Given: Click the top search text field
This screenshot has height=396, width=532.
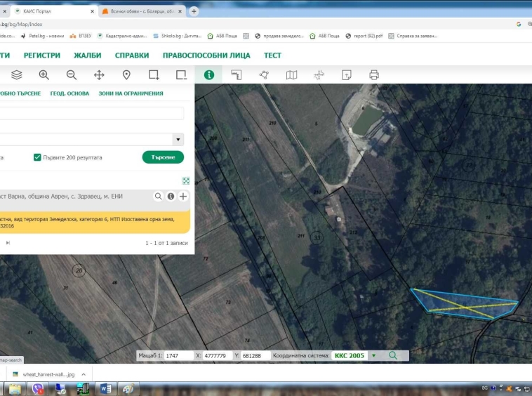Looking at the screenshot, I should click(92, 113).
